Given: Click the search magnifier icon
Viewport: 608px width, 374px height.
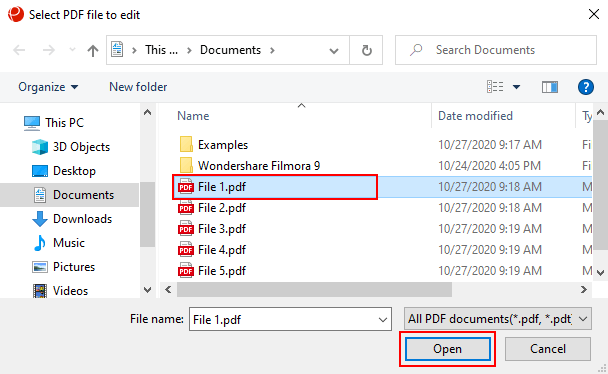Looking at the screenshot, I should click(416, 50).
